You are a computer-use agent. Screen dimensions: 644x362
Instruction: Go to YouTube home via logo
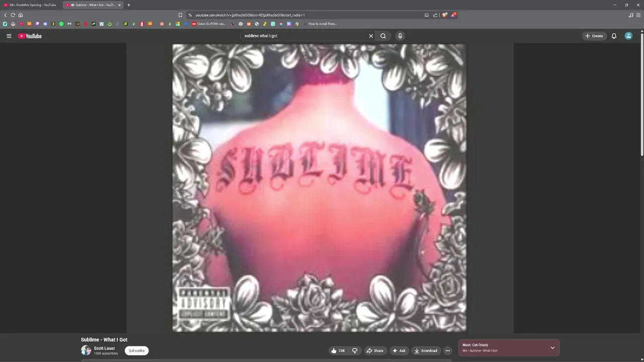pos(30,36)
